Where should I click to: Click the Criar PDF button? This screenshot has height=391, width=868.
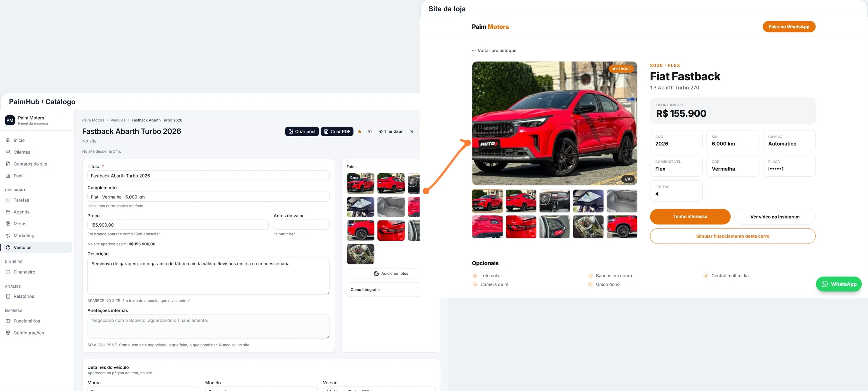coord(337,131)
